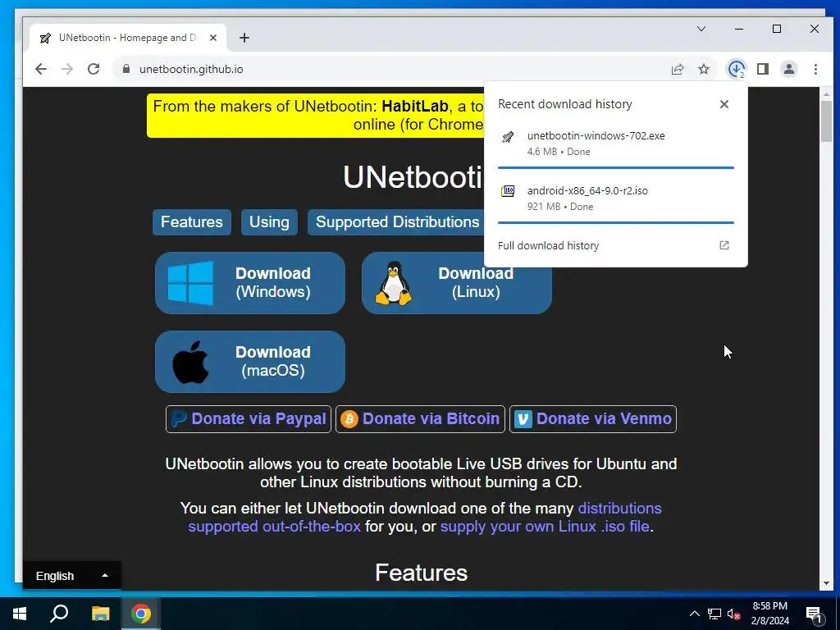840x630 pixels.
Task: Click the Apple logo icon
Action: pos(190,362)
